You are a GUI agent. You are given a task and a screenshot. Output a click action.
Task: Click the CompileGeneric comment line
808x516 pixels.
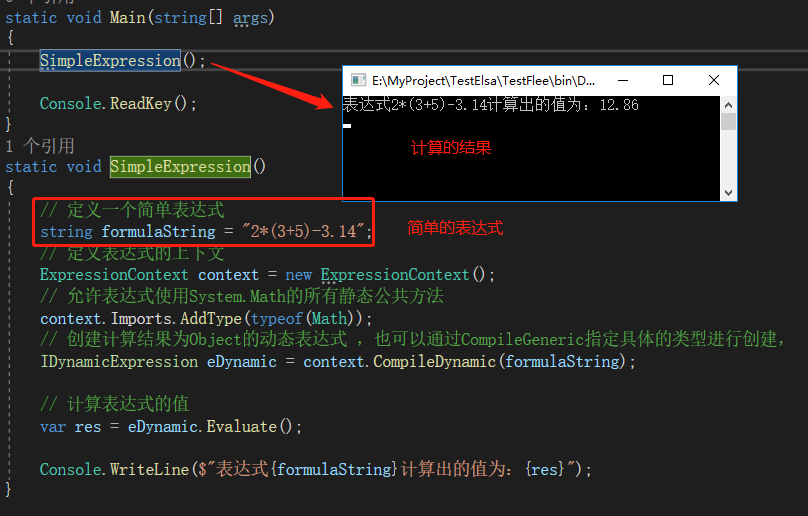coord(412,340)
